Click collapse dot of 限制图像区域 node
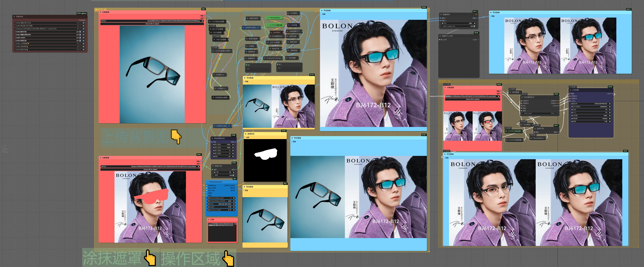This screenshot has width=644, height=267. [x=212, y=138]
